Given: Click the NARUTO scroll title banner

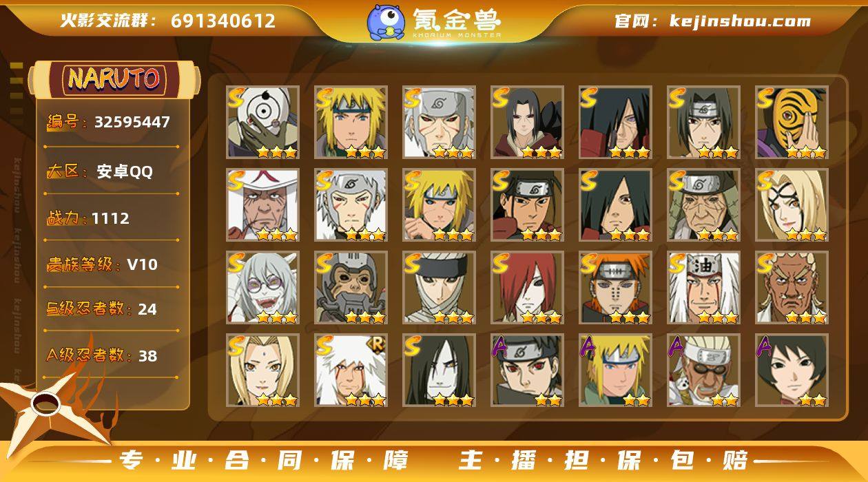Looking at the screenshot, I should point(114,79).
